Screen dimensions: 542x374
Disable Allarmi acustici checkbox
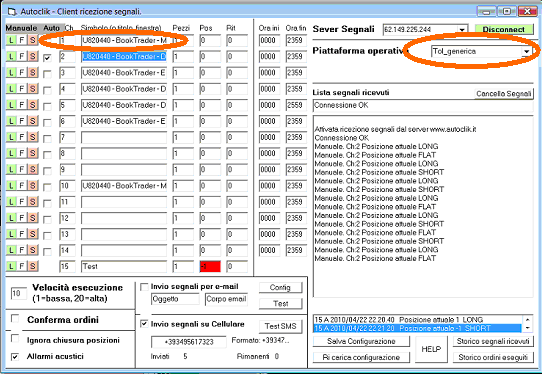[15, 356]
